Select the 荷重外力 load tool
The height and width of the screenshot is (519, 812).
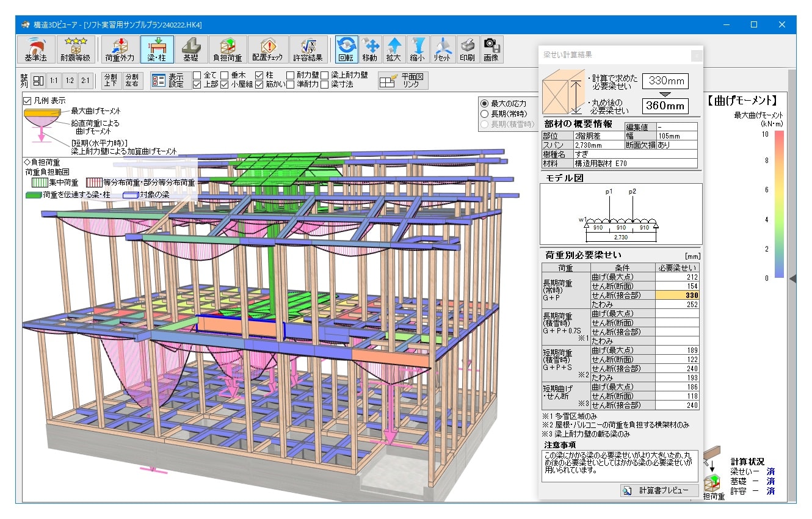pos(120,49)
